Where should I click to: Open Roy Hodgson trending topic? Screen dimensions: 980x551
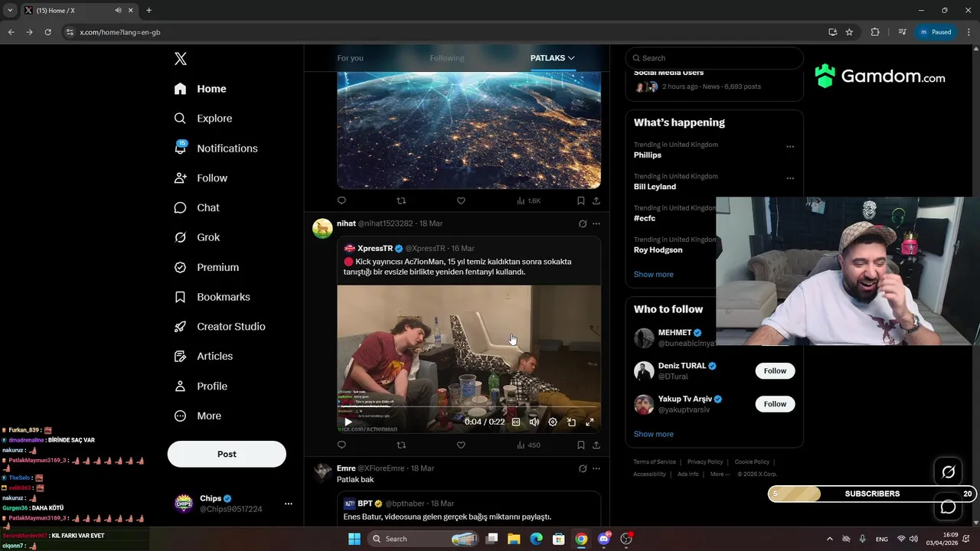point(658,249)
